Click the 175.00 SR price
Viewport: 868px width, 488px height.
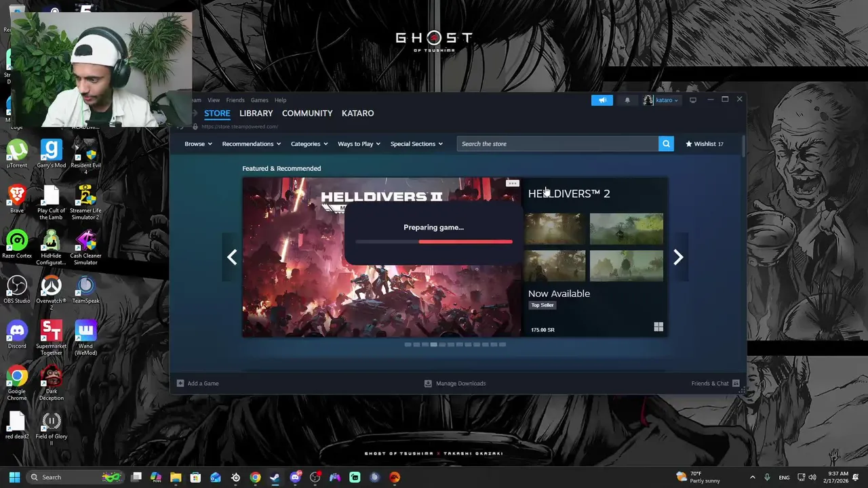[x=542, y=330]
